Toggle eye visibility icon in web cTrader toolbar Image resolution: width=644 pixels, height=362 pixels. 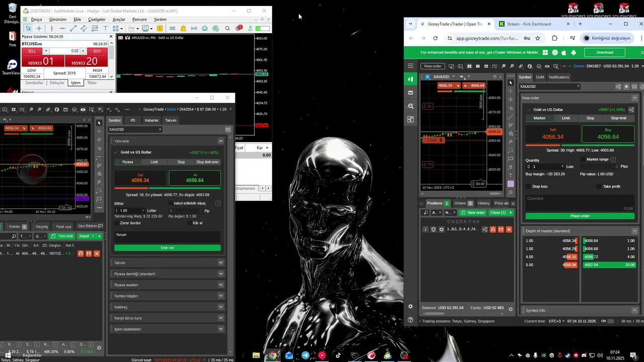(x=547, y=66)
